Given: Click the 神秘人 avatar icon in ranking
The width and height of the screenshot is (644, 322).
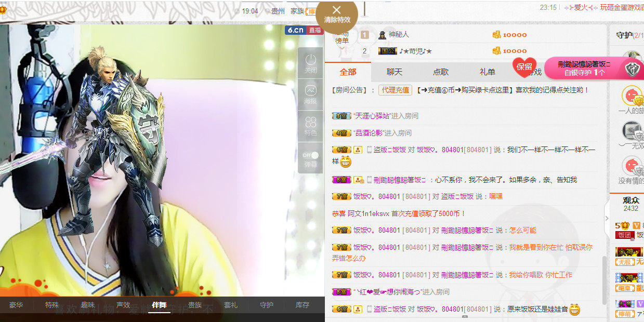Looking at the screenshot, I should 383,35.
